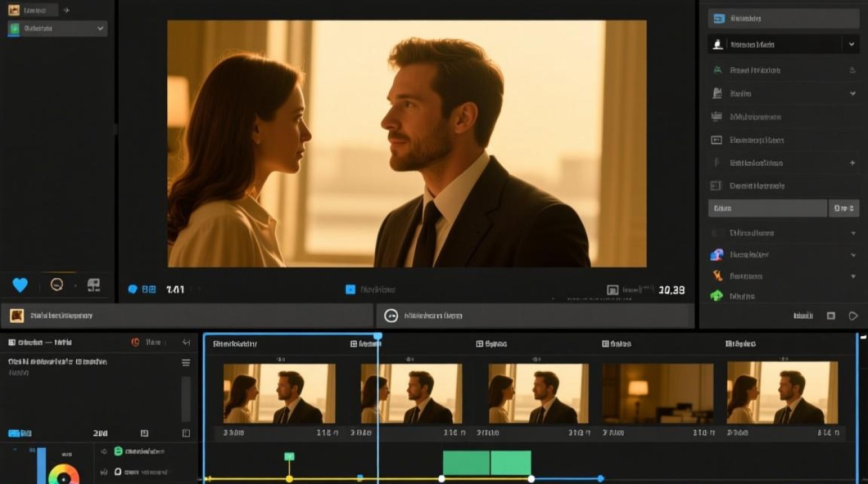Click the color wheel in the bottom left
Screen dimensions: 868x484
coord(64,474)
